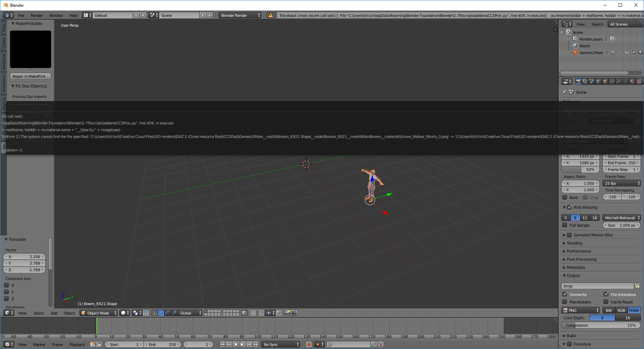
Task: Click the warning triangle icon in info header
Action: pyautogui.click(x=270, y=15)
